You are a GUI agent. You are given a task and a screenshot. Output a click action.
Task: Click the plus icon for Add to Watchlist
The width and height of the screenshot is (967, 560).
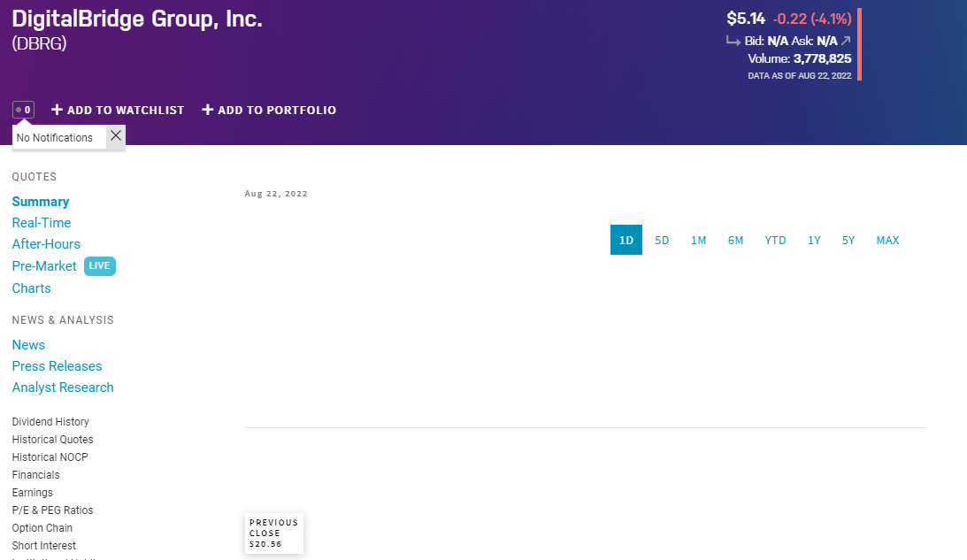(x=57, y=110)
